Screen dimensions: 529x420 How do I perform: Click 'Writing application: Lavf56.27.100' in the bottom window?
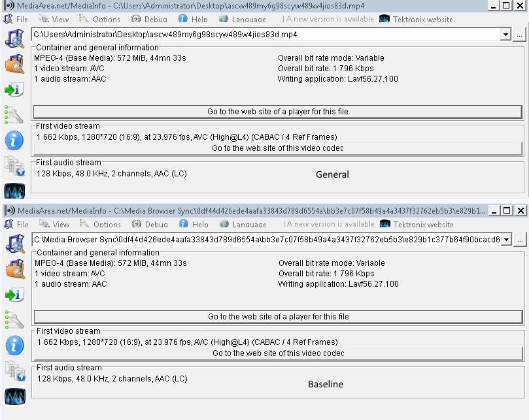click(x=338, y=284)
